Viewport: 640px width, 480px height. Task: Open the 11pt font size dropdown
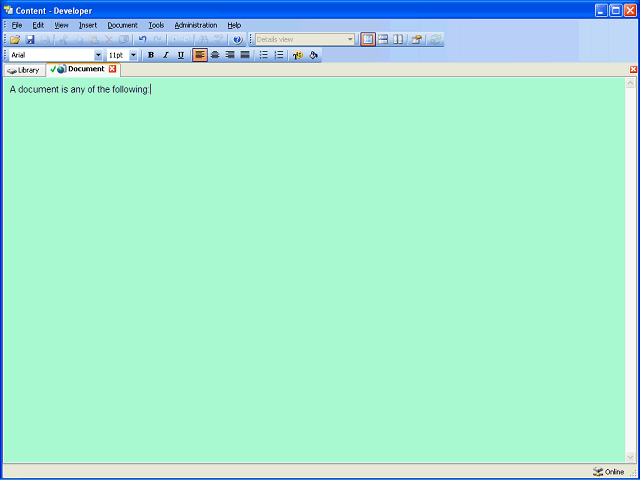[x=133, y=55]
